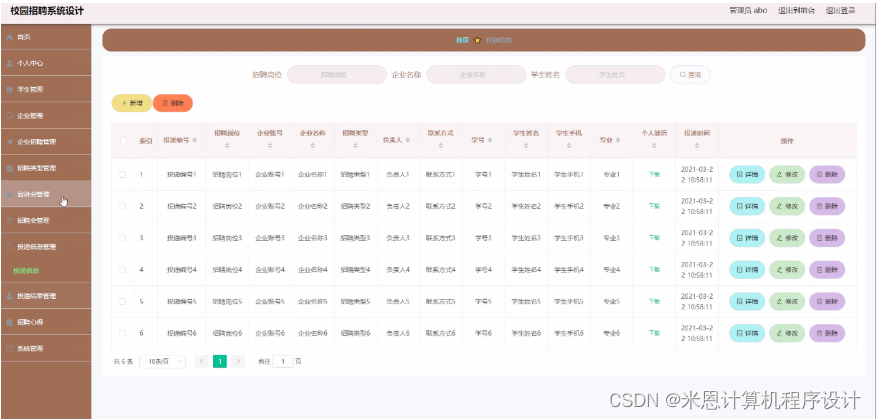Click the power icon beside 投递信息管理
The width and height of the screenshot is (876, 419).
[9, 246]
